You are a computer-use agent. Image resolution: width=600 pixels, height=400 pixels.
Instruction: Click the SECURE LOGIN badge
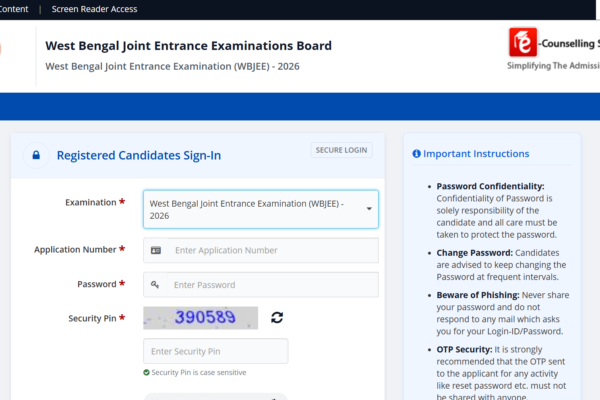click(341, 150)
